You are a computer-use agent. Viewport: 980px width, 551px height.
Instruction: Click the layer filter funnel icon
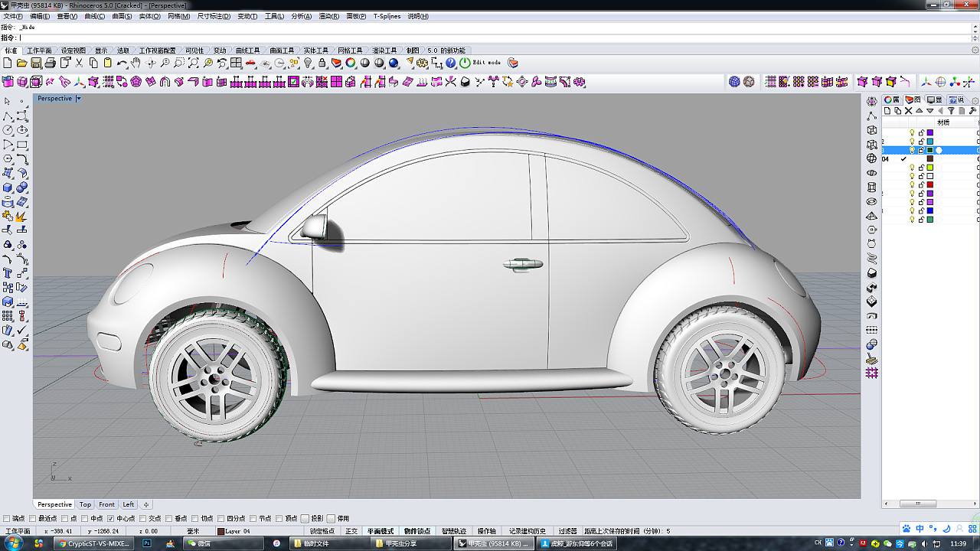pyautogui.click(x=952, y=111)
